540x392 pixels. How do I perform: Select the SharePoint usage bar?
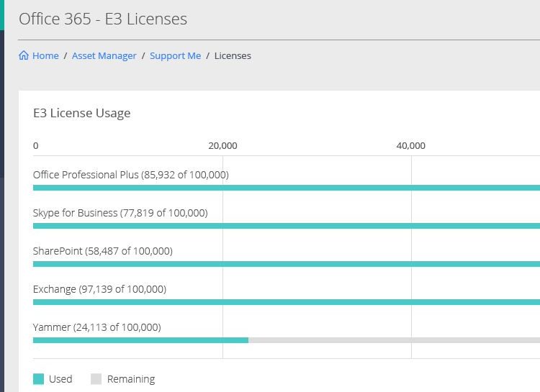(287, 264)
